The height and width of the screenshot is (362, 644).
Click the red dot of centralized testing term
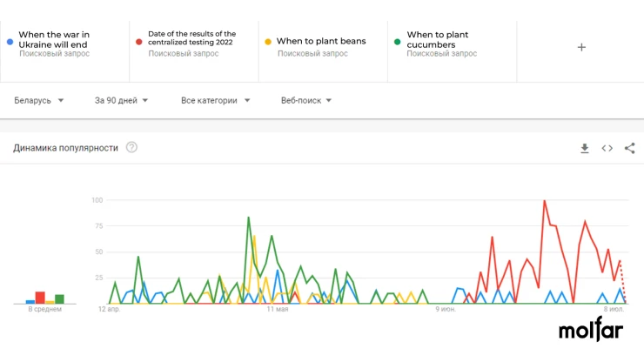coord(139,42)
